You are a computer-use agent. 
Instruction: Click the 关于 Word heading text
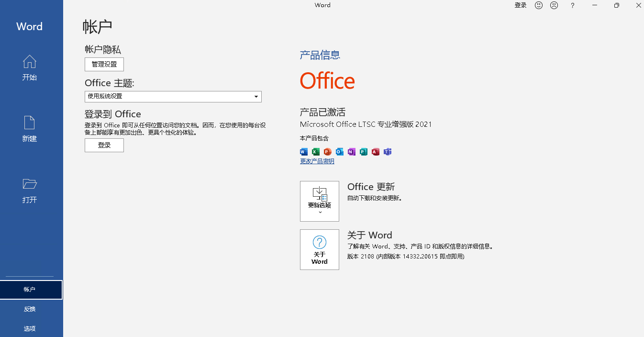[370, 235]
